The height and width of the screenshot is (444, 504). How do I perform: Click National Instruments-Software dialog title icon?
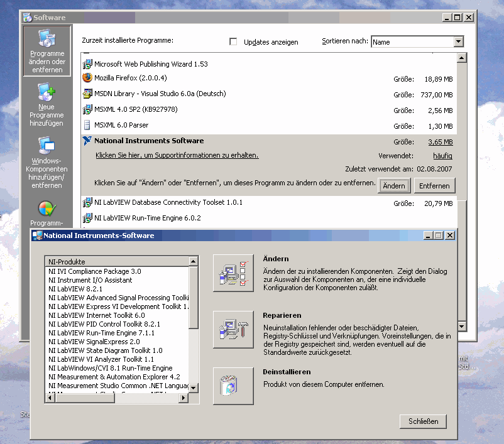(37, 236)
